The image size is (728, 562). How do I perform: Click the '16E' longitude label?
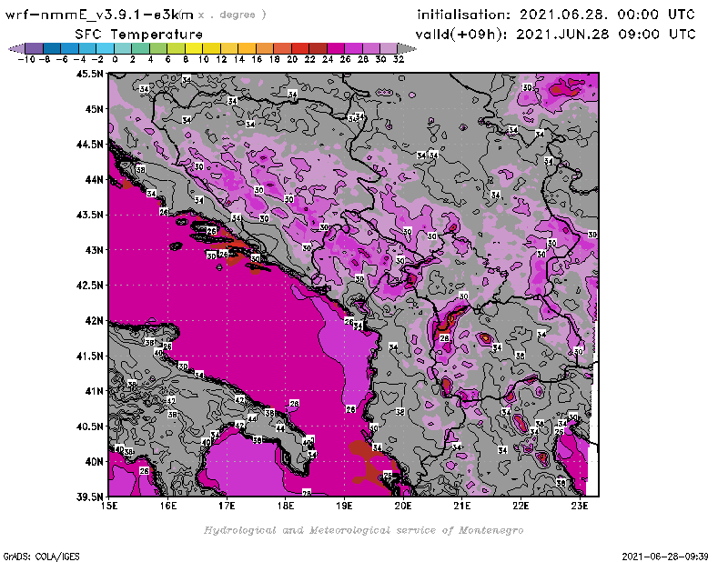[x=168, y=506]
